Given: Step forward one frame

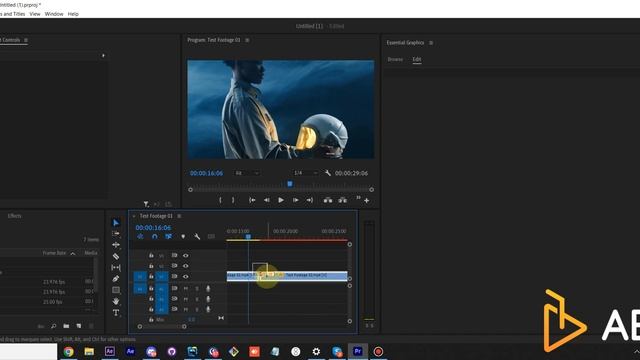Looking at the screenshot, I should coord(296,200).
